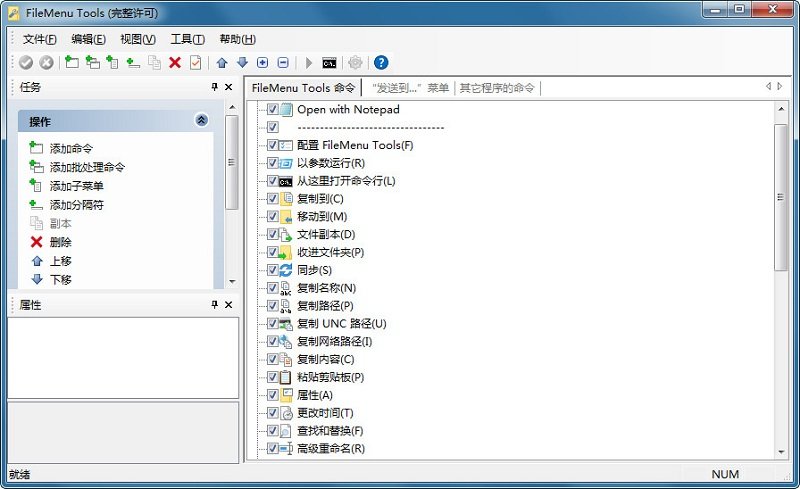Click the command list vertical scrollbar thumb
Viewport: 800px width, 489px height.
[781, 197]
